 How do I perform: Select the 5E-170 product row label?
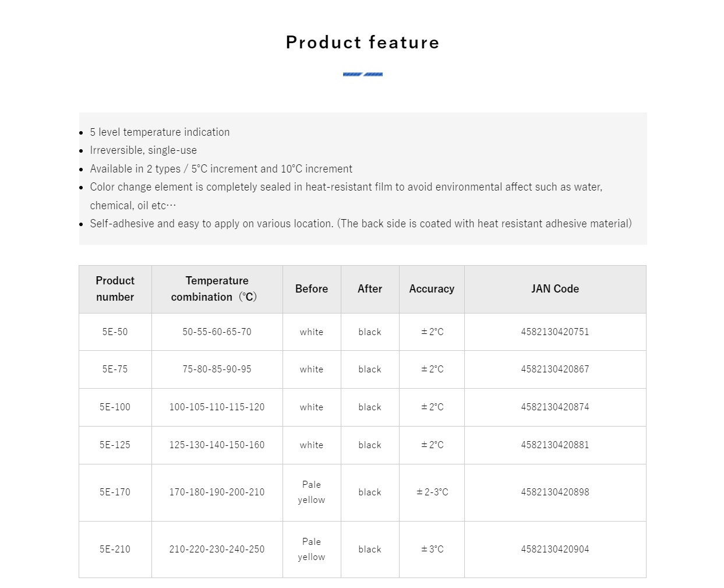pyautogui.click(x=115, y=492)
